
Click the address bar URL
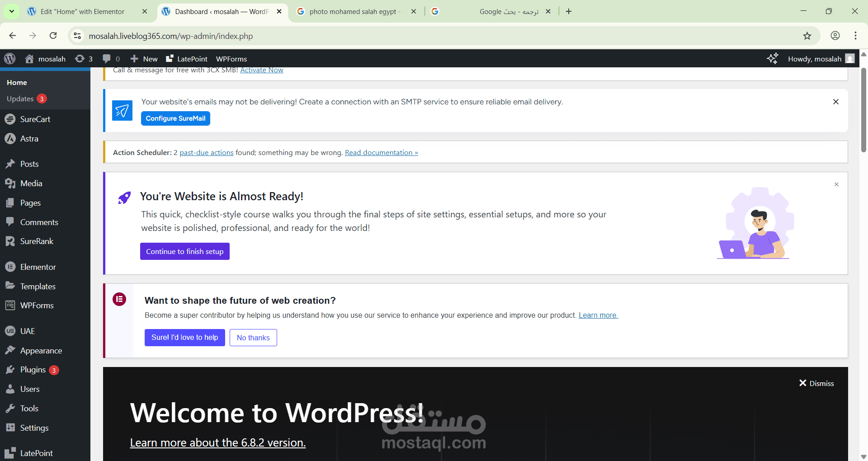click(x=171, y=36)
